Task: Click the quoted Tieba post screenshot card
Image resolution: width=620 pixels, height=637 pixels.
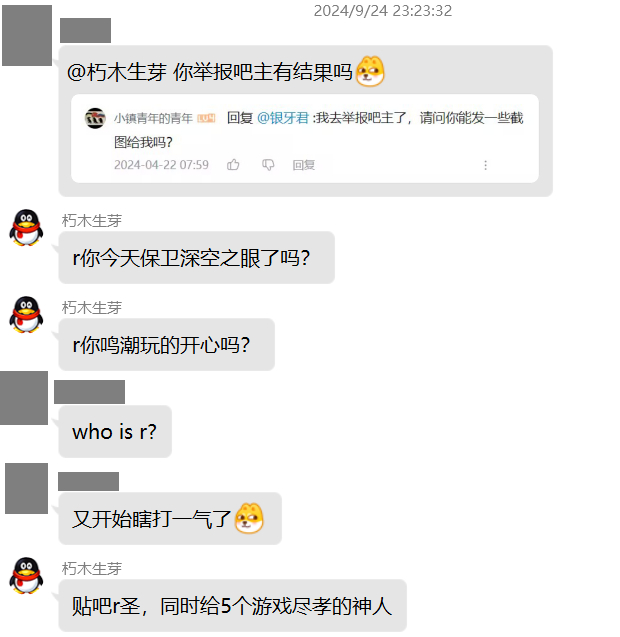Action: 305,139
